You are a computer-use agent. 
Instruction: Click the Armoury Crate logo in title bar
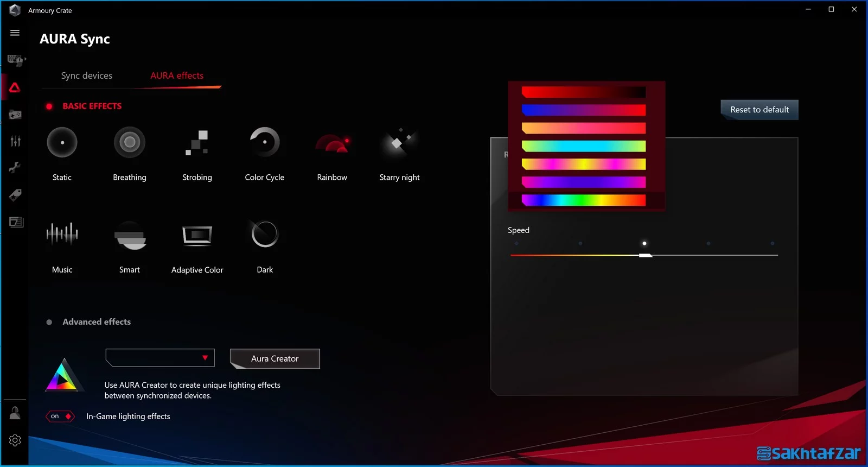(15, 10)
